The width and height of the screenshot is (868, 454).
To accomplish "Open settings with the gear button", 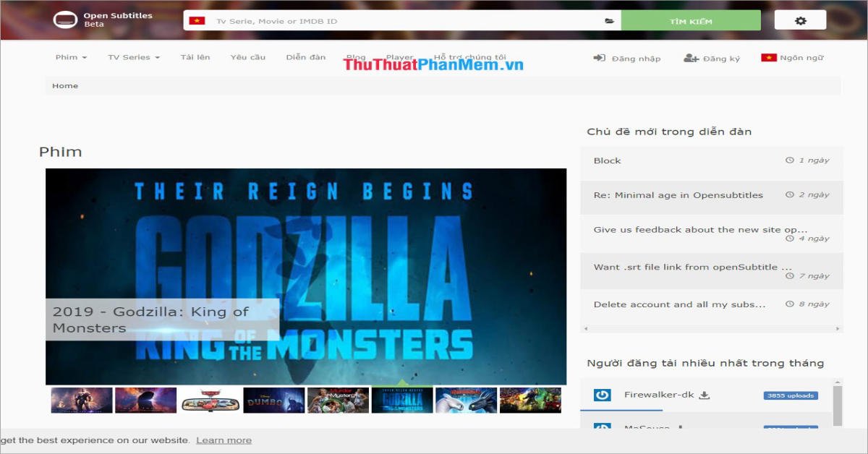I will [800, 20].
